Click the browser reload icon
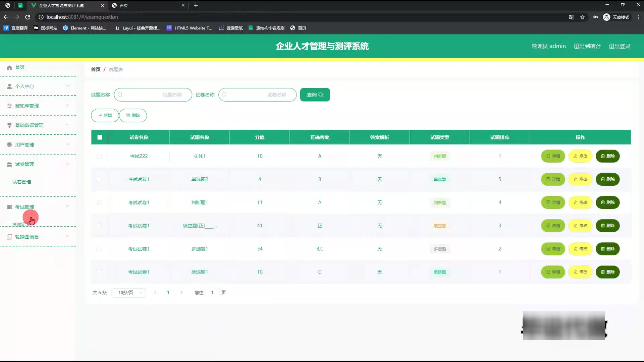This screenshot has height=362, width=644. tap(28, 17)
